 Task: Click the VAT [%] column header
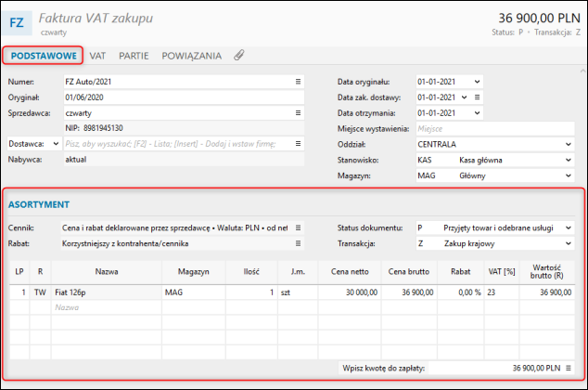pos(502,272)
